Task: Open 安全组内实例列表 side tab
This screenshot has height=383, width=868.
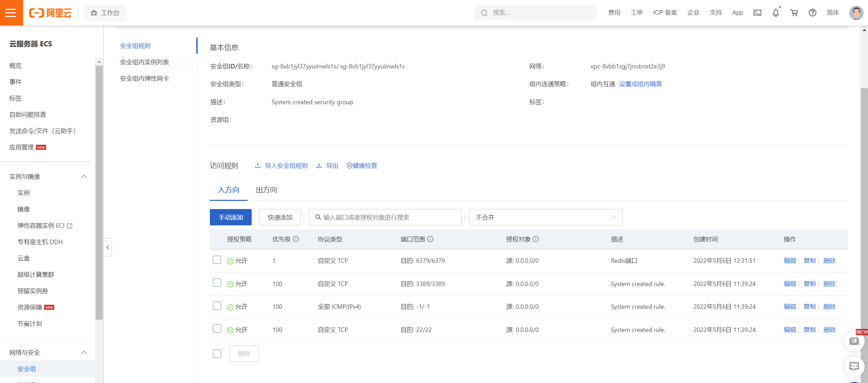Action: point(145,62)
